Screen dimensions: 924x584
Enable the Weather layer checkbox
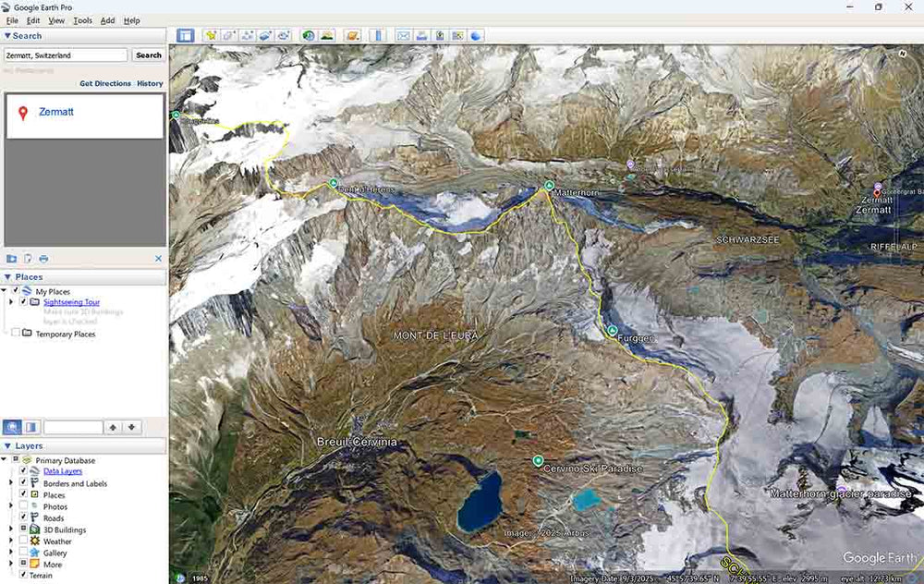pyautogui.click(x=24, y=541)
